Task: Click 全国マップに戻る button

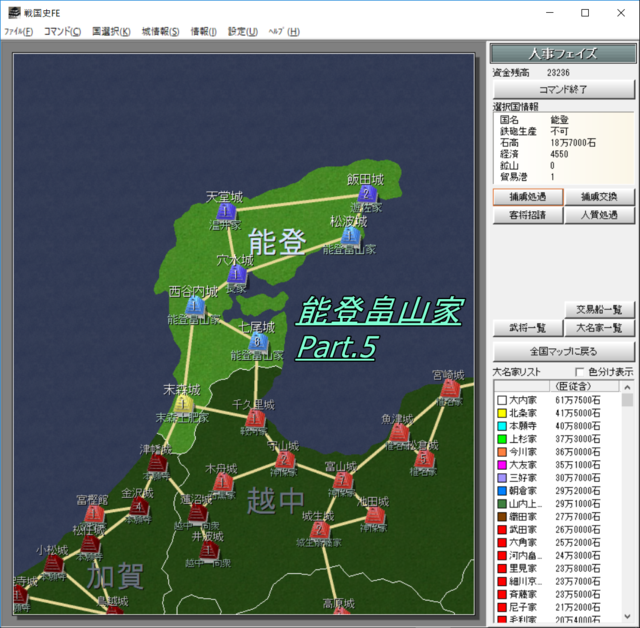Action: [x=564, y=352]
